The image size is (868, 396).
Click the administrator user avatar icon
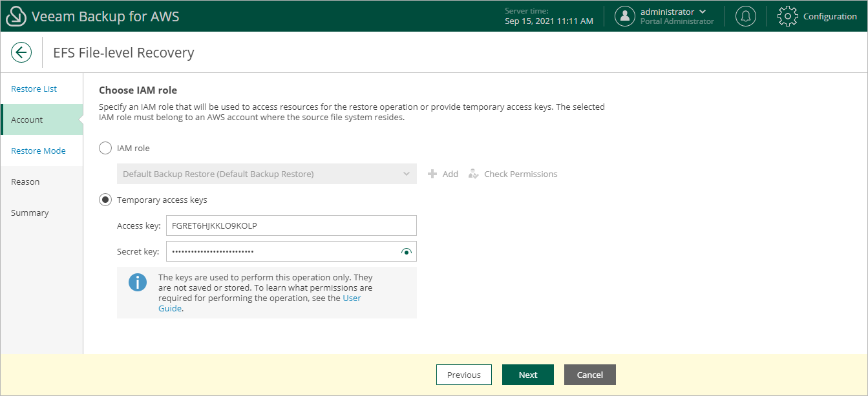pyautogui.click(x=625, y=17)
